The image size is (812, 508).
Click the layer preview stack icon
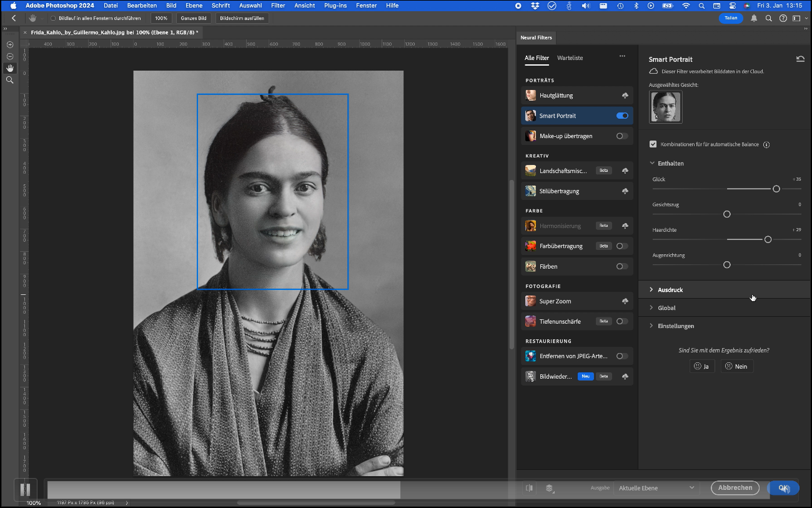550,488
